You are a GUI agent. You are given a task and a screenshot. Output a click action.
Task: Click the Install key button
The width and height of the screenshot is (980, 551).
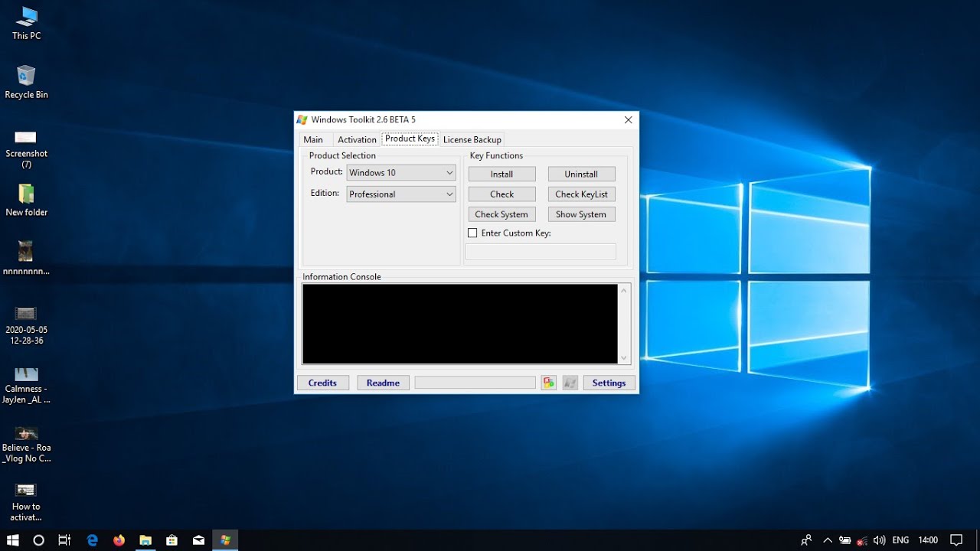click(x=502, y=174)
